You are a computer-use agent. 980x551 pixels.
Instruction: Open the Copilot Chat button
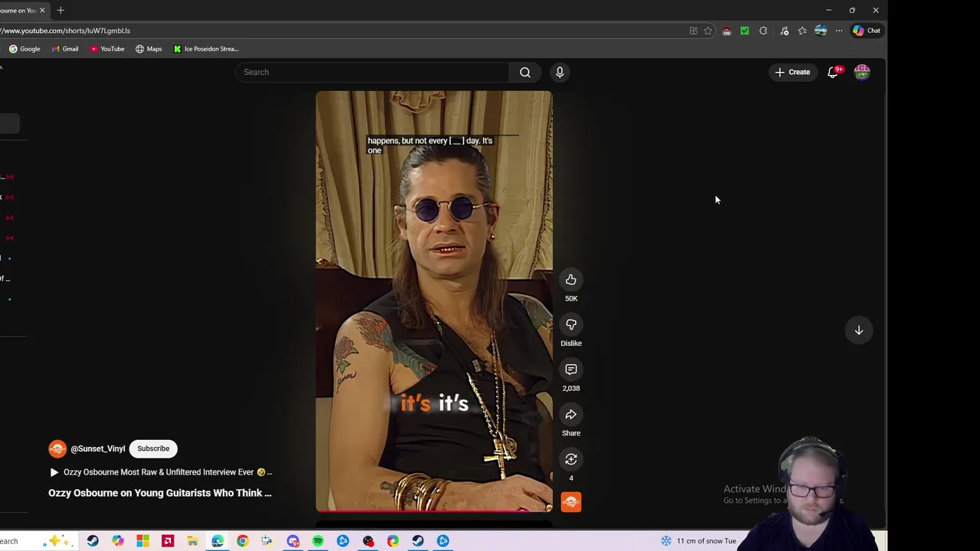pyautogui.click(x=867, y=31)
